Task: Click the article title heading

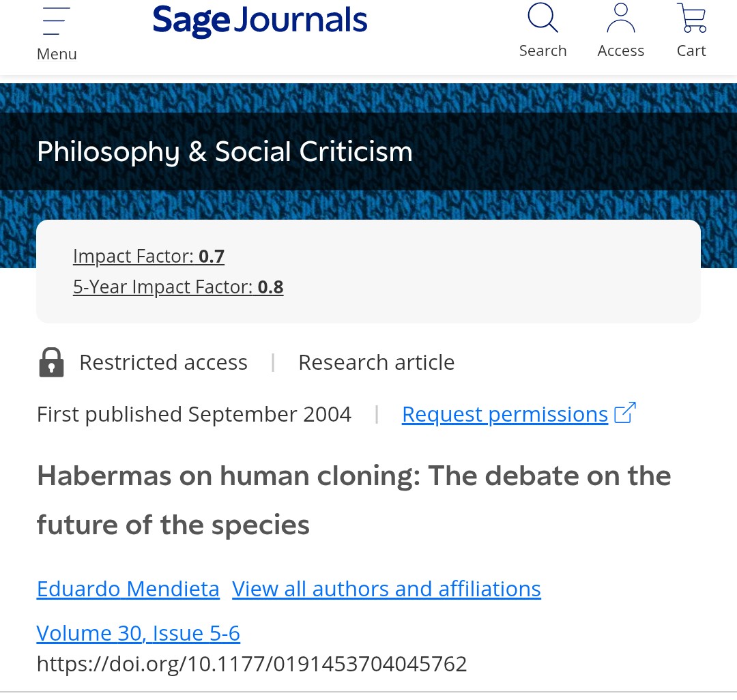Action: point(353,500)
